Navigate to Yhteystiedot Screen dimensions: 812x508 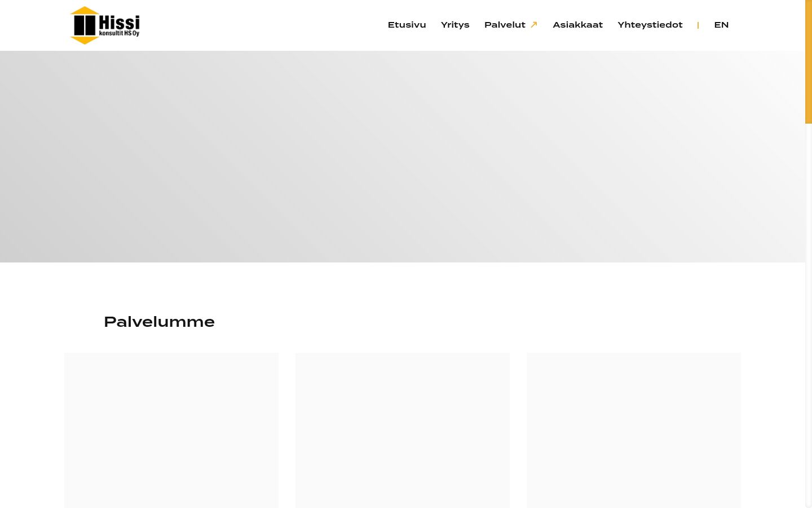[x=650, y=25]
